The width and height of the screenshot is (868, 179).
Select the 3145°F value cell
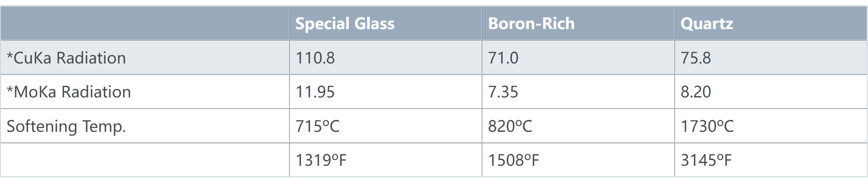(771, 160)
